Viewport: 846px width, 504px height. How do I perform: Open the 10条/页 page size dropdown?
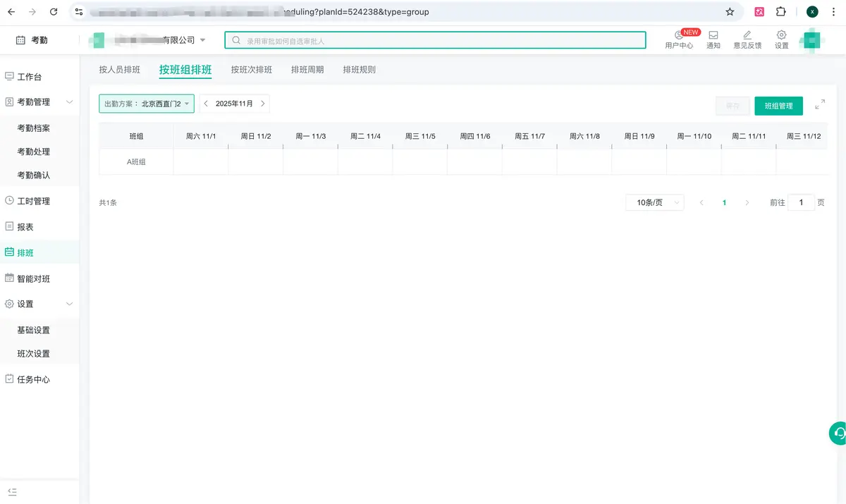click(x=654, y=202)
